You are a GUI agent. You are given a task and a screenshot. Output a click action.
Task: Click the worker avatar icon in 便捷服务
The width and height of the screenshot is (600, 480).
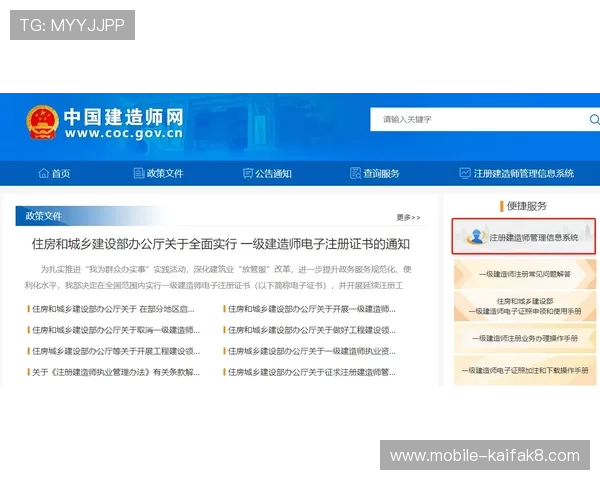tap(476, 237)
